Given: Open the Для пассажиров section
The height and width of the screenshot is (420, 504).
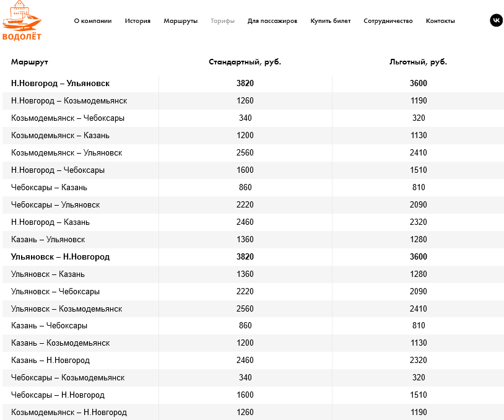Looking at the screenshot, I should click(272, 21).
